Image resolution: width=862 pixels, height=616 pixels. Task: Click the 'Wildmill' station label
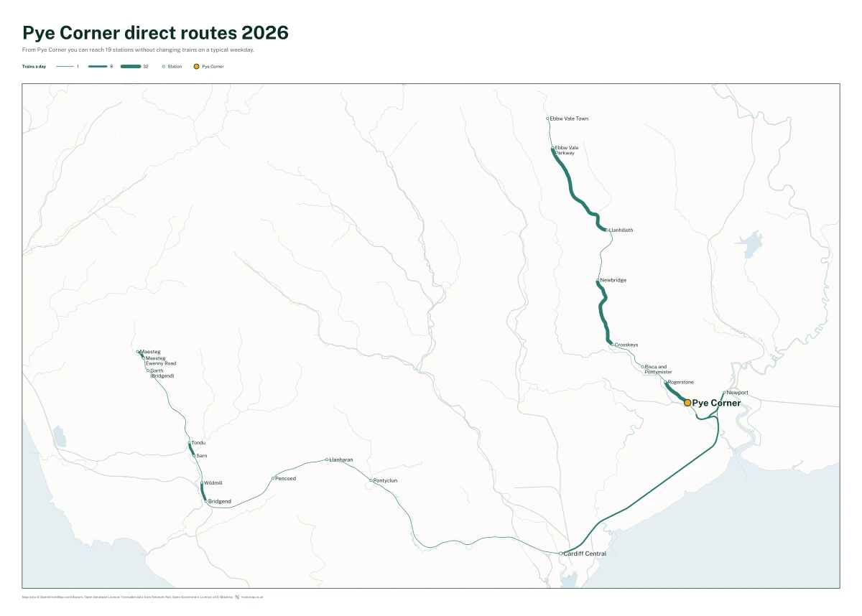[x=213, y=483]
